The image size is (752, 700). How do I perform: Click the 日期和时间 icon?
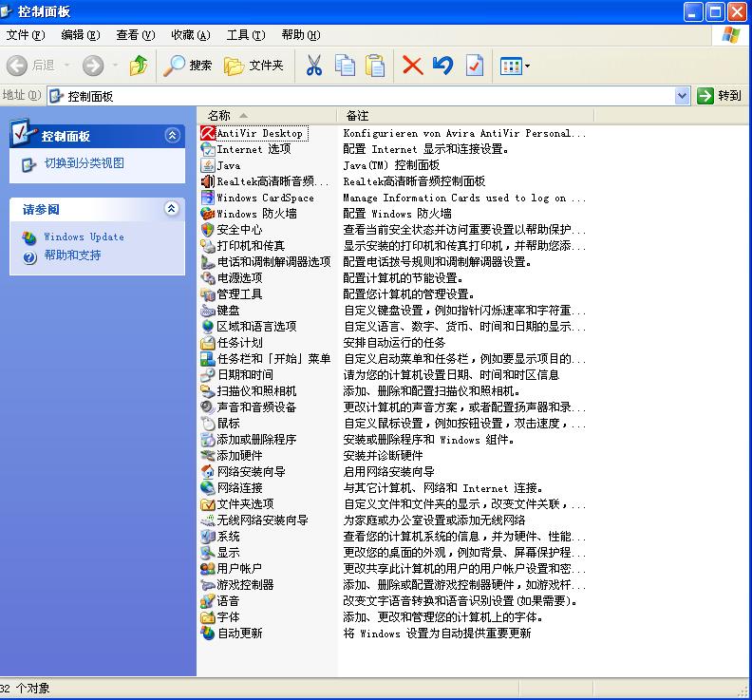click(x=208, y=375)
